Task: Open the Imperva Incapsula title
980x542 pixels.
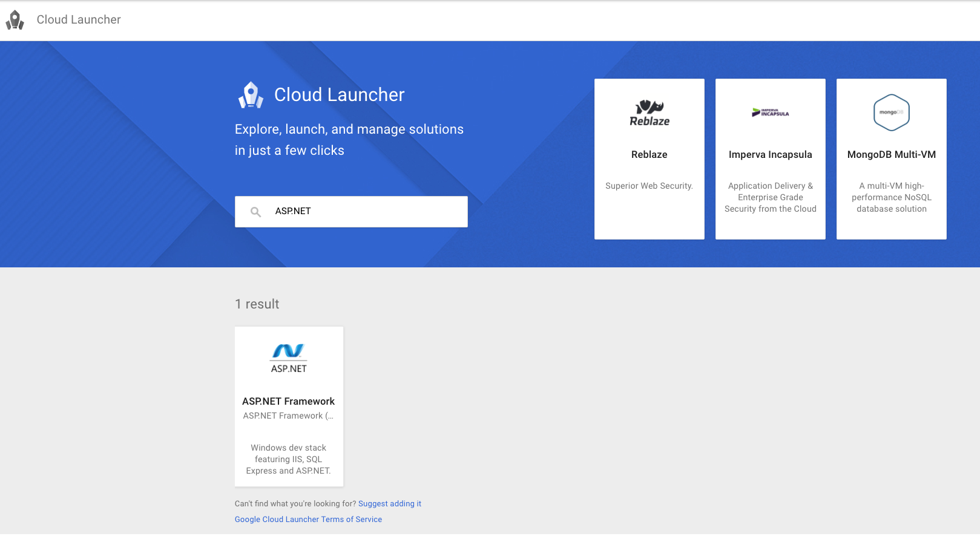Action: pyautogui.click(x=770, y=155)
